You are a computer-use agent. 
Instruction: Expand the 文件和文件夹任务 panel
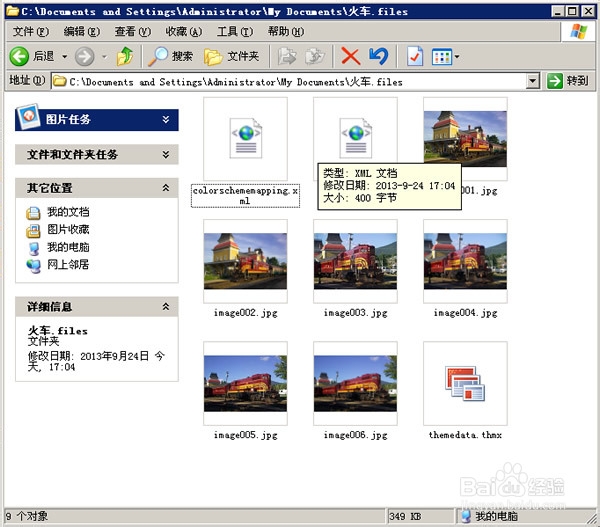pyautogui.click(x=166, y=154)
